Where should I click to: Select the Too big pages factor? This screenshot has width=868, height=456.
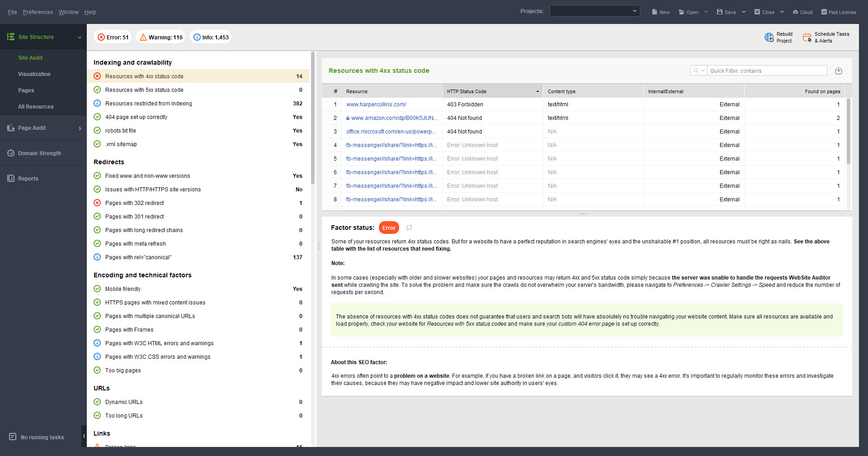[x=198, y=370]
